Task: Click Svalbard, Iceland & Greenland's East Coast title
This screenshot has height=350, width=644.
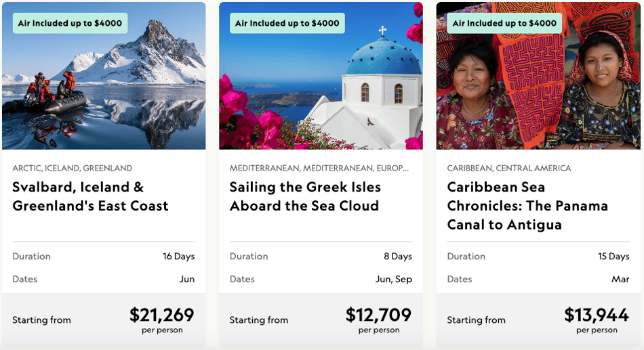Action: point(90,196)
